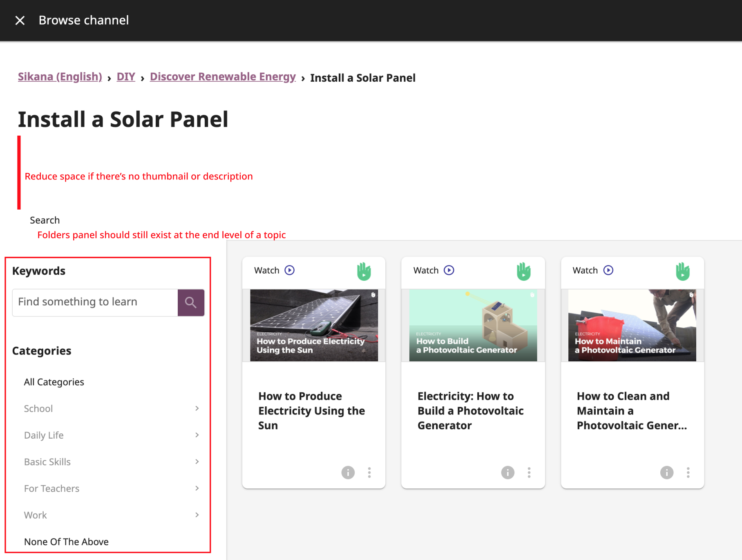Screen dimensions: 742x560
Task: Open the info icon on the second video card
Action: point(507,473)
